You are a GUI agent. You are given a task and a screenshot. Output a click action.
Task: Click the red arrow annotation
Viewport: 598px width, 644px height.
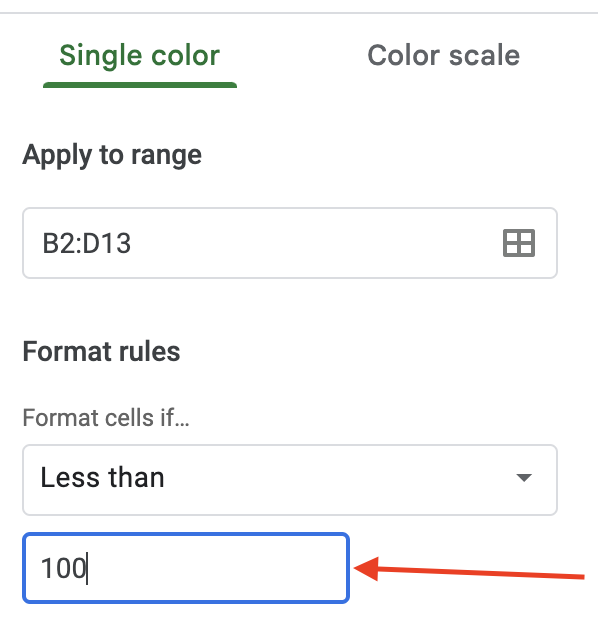(468, 569)
